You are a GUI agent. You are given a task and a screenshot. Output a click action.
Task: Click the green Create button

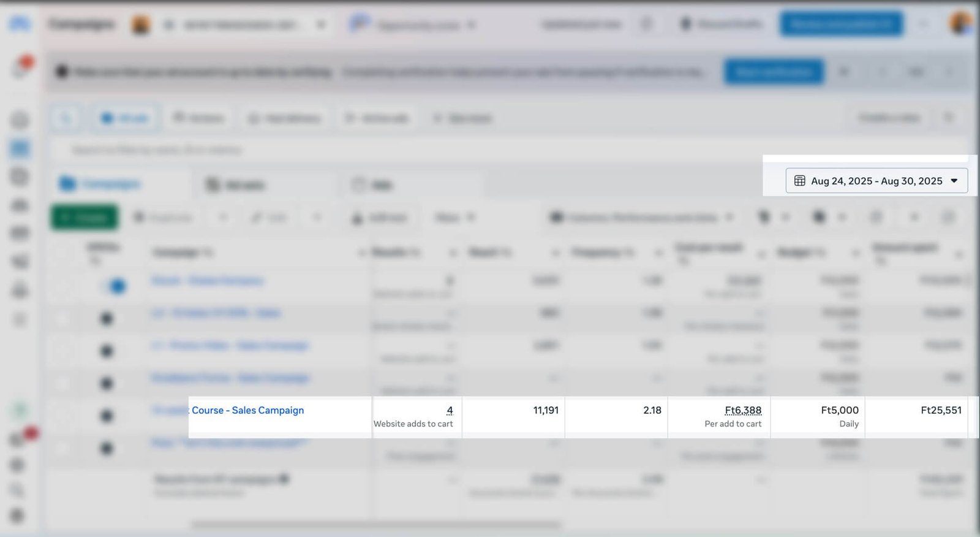[x=84, y=218]
